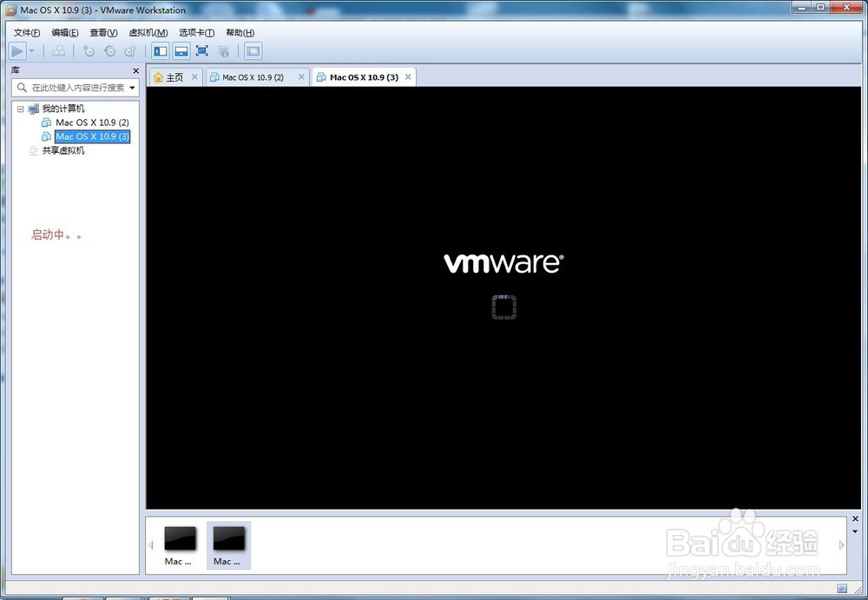
Task: Open the thumbnail bar options dropdown arrow
Action: click(855, 532)
